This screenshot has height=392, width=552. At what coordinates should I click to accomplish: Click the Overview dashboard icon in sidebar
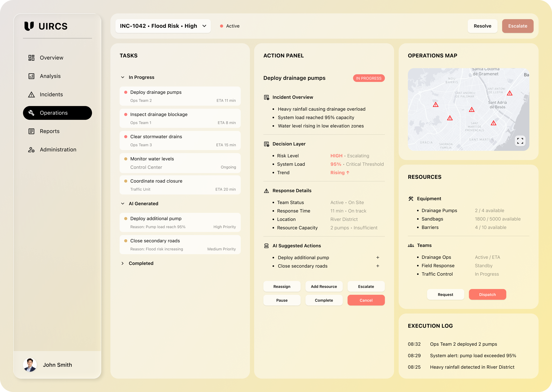[x=31, y=58]
